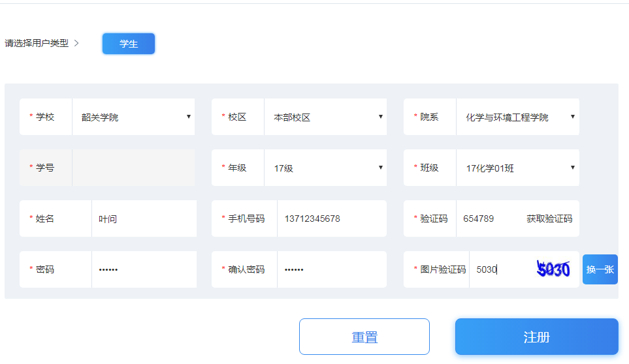Select the 年级 grade dropdown
This screenshot has width=629, height=364.
pyautogui.click(x=325, y=168)
